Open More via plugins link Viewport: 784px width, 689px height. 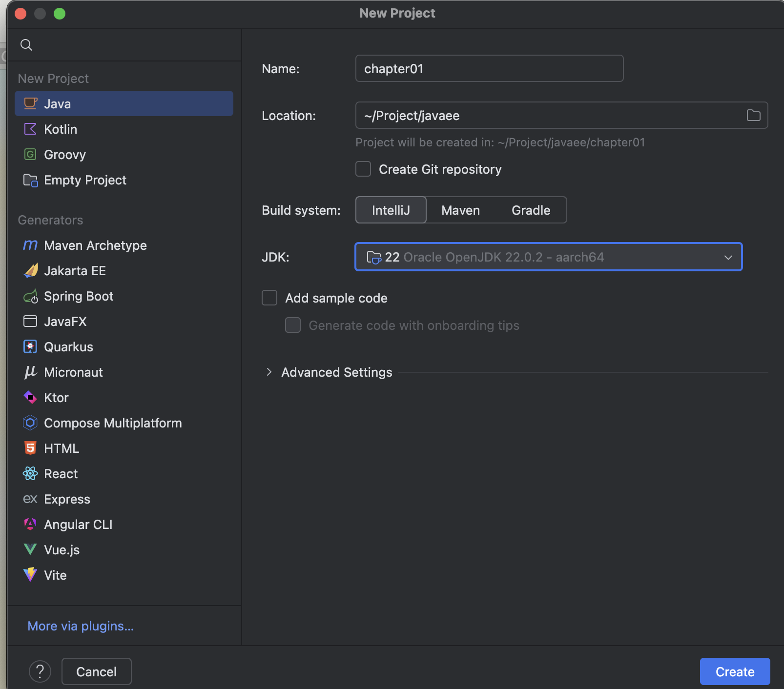coord(81,626)
